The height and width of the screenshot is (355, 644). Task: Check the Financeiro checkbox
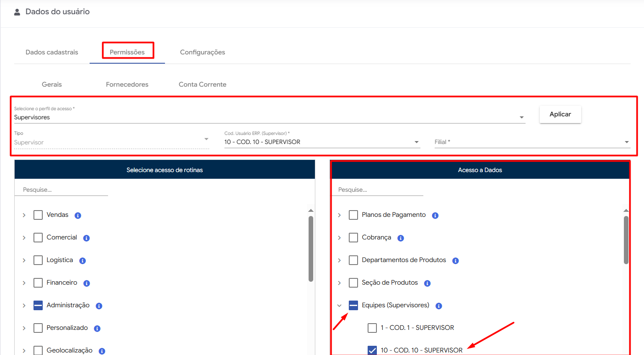[38, 283]
